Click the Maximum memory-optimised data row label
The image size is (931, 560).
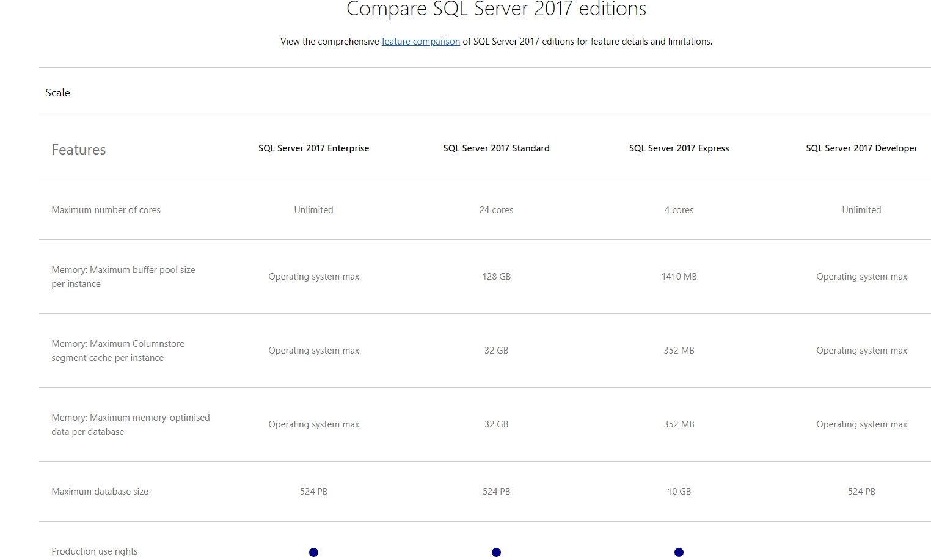(x=130, y=424)
